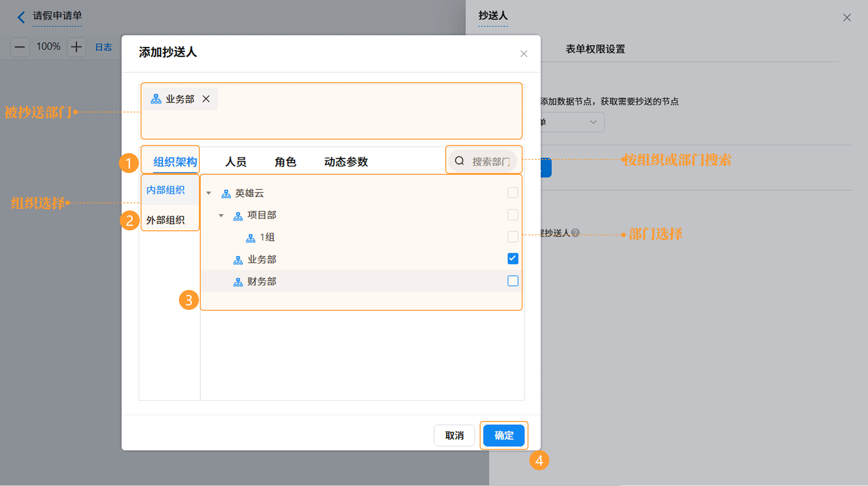The width and height of the screenshot is (868, 486).
Task: Select the 项目部 tree row label
Action: click(x=262, y=215)
